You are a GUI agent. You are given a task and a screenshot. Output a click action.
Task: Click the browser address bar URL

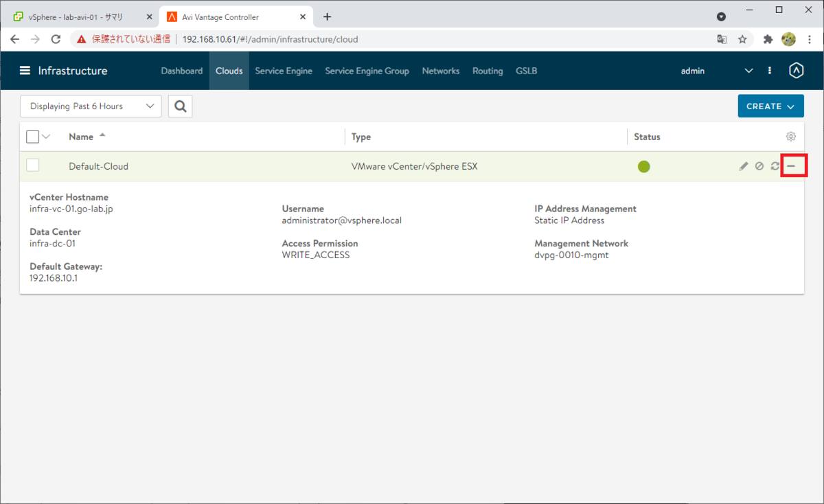270,39
